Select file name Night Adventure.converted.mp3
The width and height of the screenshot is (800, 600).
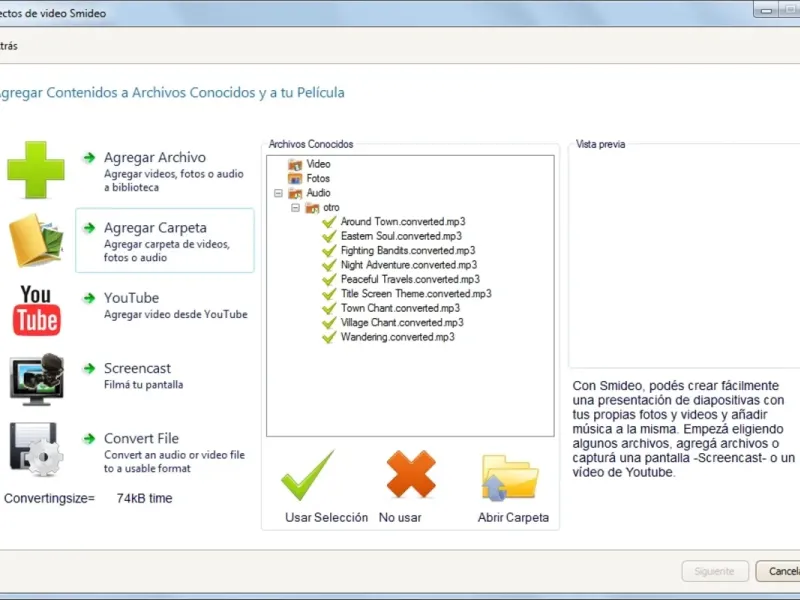click(x=409, y=265)
